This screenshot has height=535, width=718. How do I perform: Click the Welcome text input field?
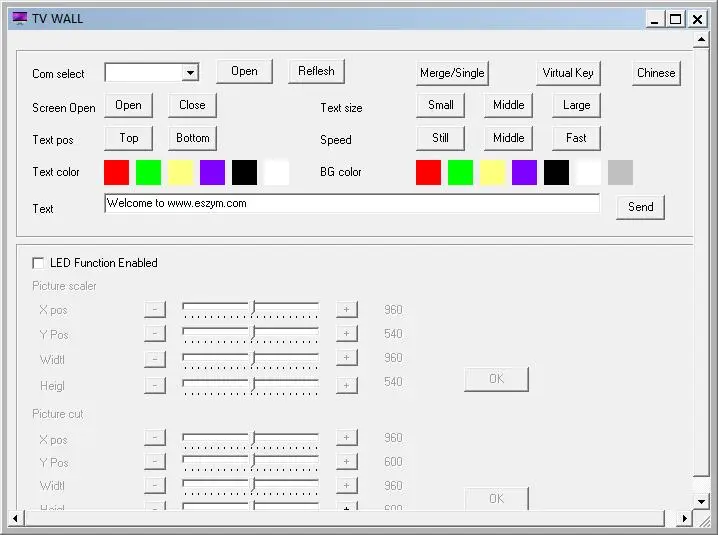[x=352, y=203]
